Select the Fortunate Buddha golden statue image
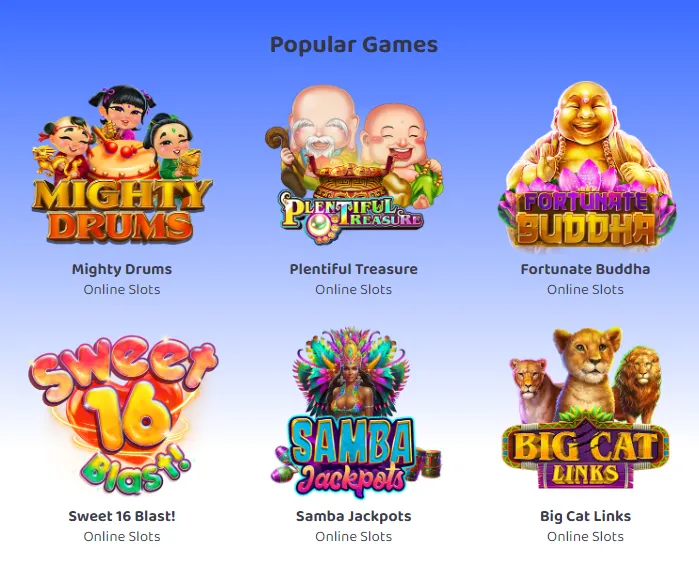 click(585, 165)
